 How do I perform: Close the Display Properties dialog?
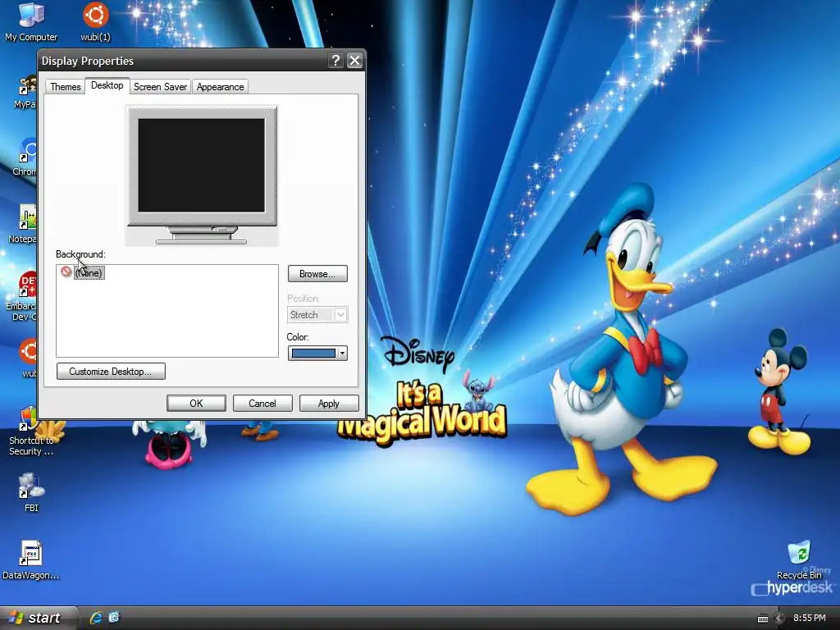354,61
